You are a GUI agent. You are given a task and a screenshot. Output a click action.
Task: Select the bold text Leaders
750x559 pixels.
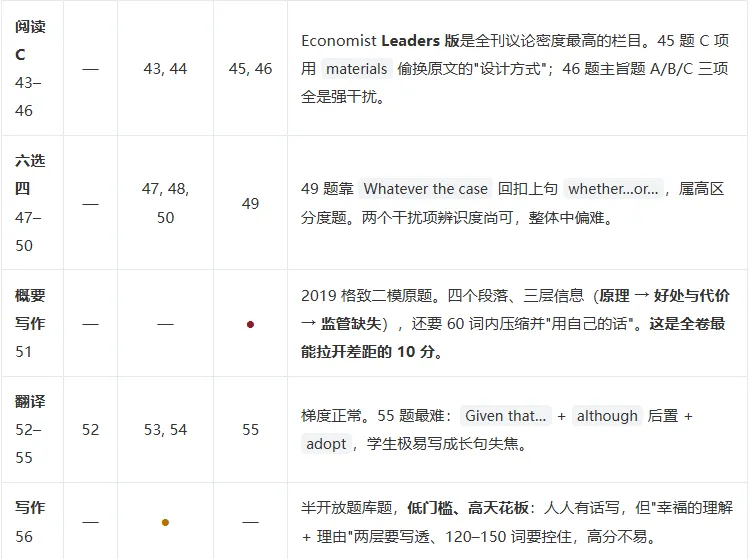pyautogui.click(x=410, y=41)
